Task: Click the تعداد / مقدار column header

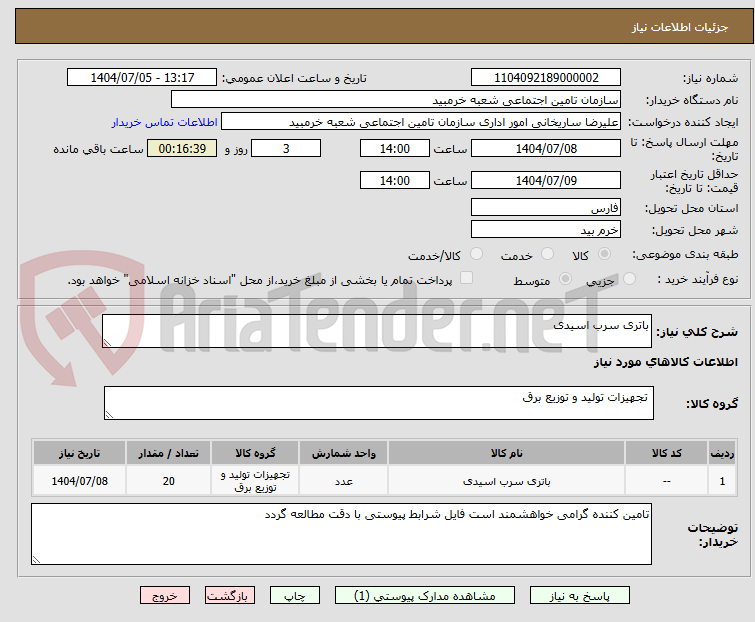Action: (169, 453)
